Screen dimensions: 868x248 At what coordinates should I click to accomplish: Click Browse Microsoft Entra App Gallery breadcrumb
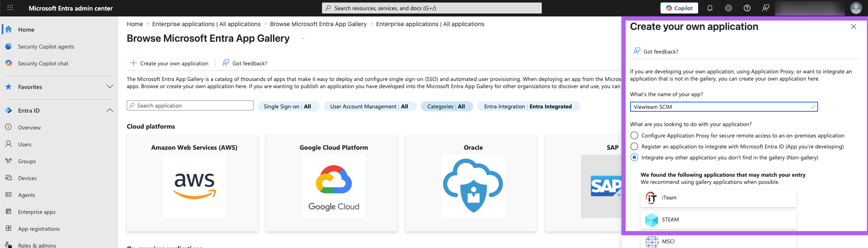click(318, 24)
